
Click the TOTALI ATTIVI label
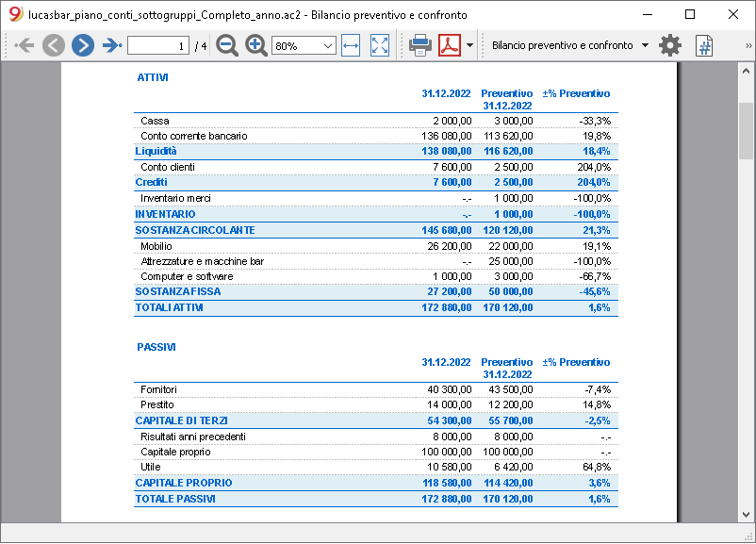[169, 307]
